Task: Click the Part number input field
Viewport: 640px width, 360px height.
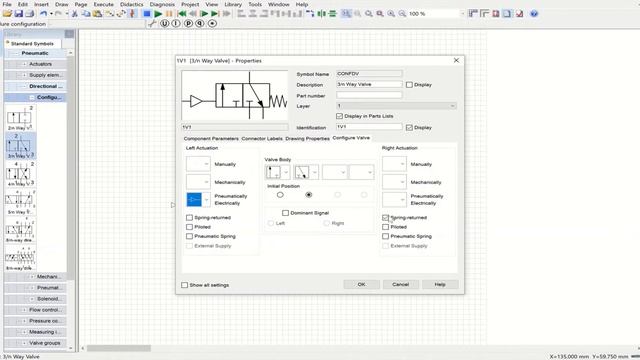Action: tap(369, 95)
